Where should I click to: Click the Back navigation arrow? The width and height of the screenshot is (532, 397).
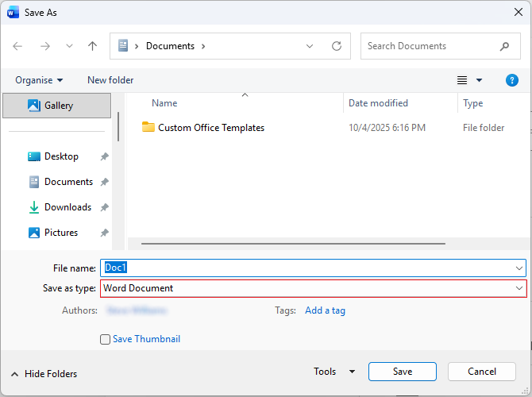(x=17, y=46)
